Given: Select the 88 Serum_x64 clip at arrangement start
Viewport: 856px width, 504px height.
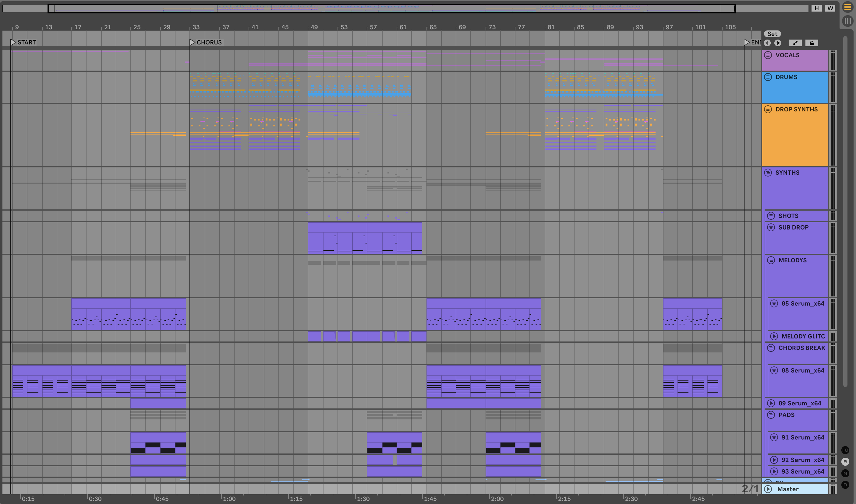Looking at the screenshot, I should [42, 381].
